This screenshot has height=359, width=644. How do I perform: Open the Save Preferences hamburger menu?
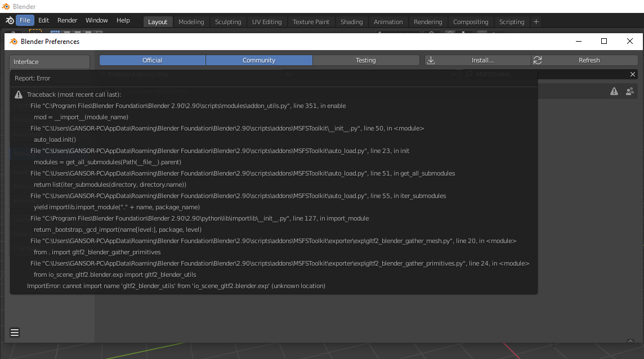pyautogui.click(x=15, y=333)
